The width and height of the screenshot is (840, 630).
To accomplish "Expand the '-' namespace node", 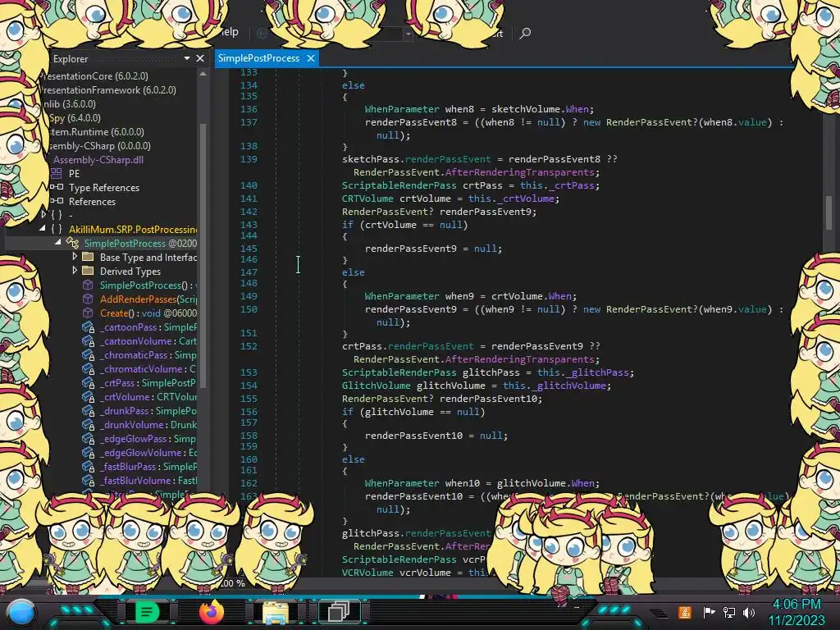I will point(43,214).
